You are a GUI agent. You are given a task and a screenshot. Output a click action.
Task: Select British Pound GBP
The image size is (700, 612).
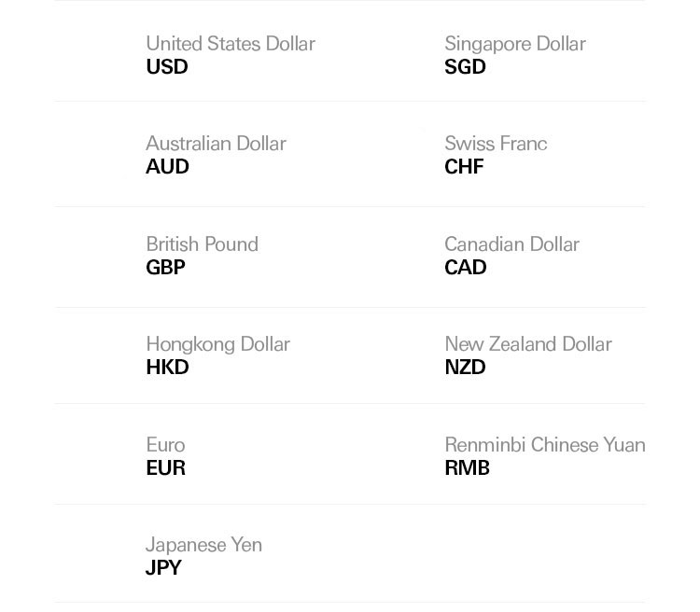[x=202, y=256]
